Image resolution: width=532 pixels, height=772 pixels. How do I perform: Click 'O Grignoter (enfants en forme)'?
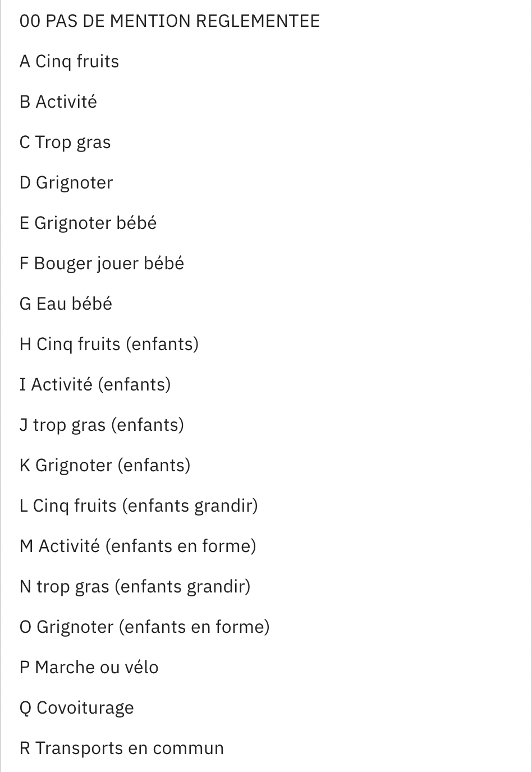click(x=144, y=627)
